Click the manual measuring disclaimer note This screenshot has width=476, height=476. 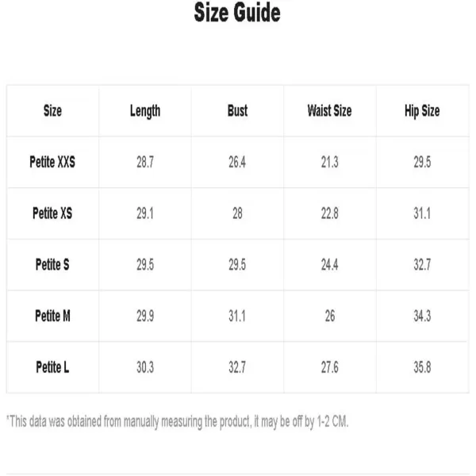click(177, 422)
